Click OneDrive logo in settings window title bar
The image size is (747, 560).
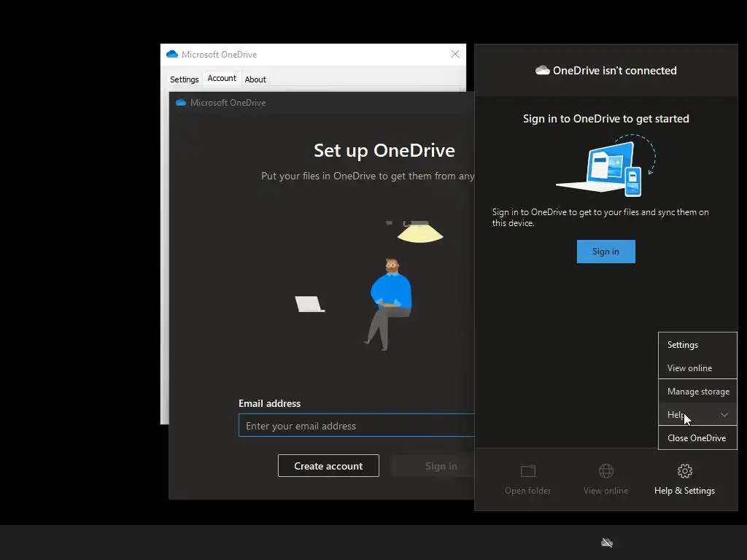point(172,54)
